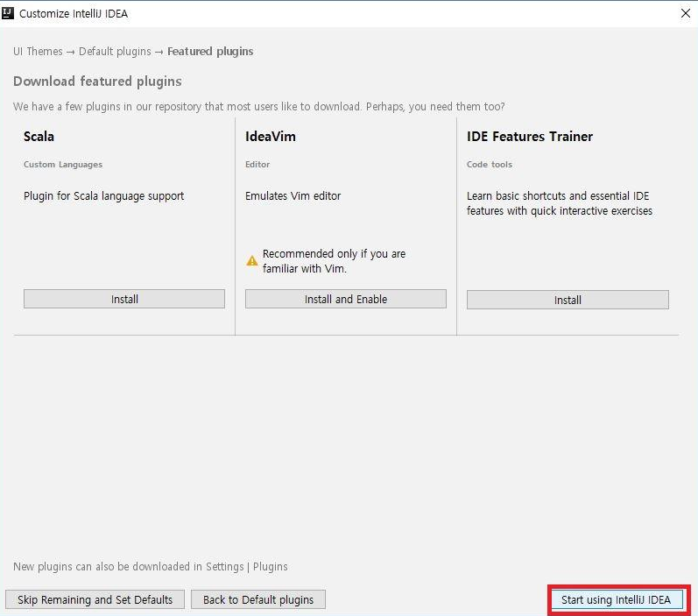This screenshot has height=616, width=698.
Task: Click the IDE Features Trainer title
Action: coord(530,137)
